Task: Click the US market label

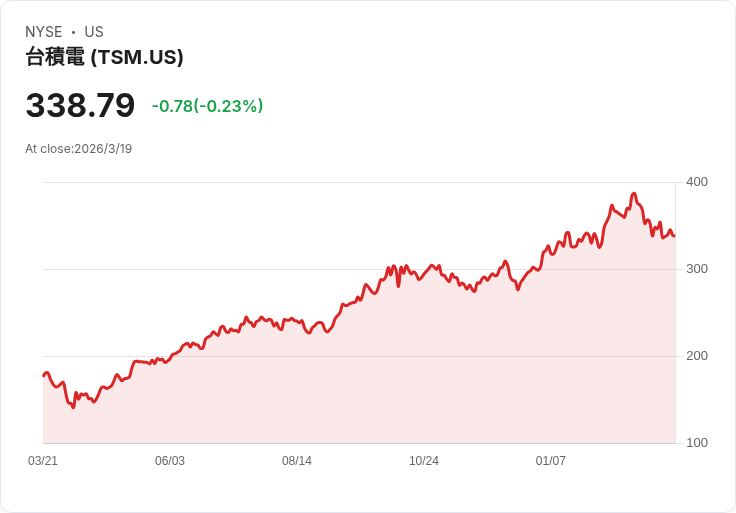Action: tap(94, 32)
